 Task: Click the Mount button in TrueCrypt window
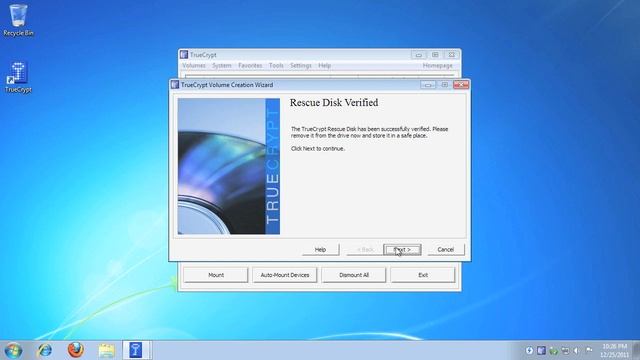coord(216,275)
